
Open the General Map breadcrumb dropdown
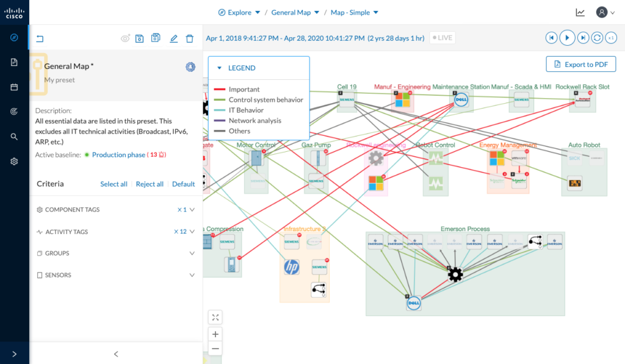tap(295, 12)
